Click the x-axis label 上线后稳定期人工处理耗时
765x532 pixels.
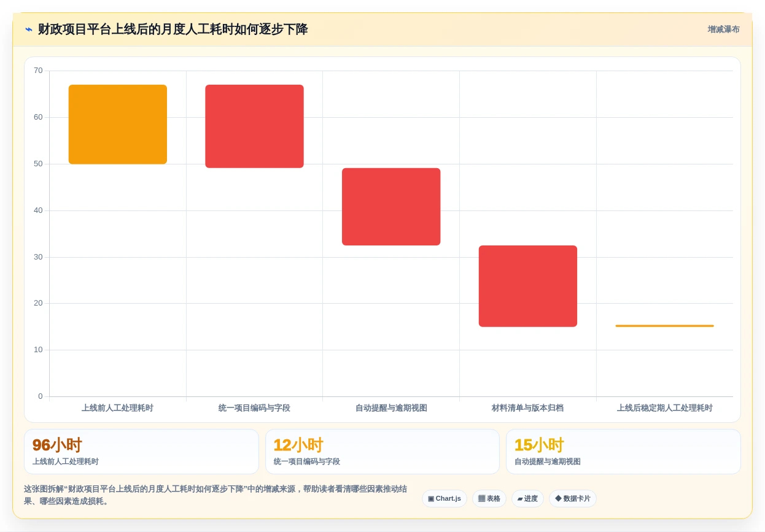pyautogui.click(x=665, y=408)
